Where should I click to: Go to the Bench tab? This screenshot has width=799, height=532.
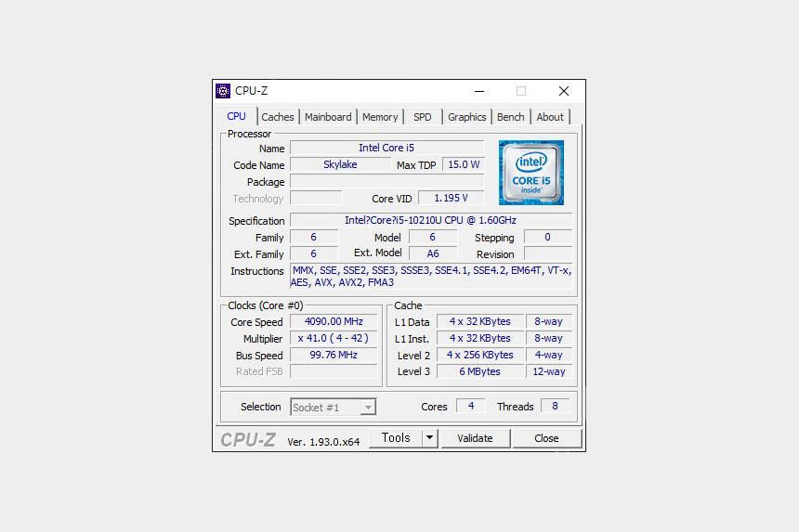[x=511, y=117]
